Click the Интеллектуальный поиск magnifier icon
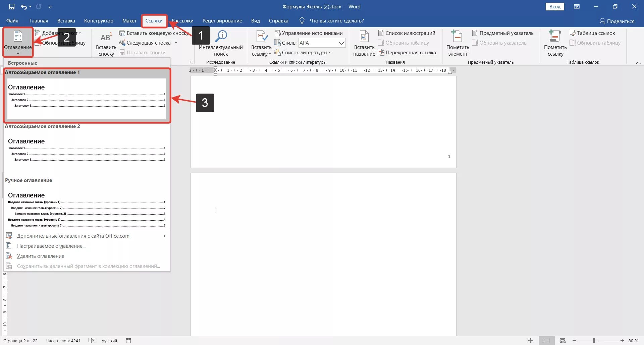Screen dimensions: 644x345 (221, 36)
